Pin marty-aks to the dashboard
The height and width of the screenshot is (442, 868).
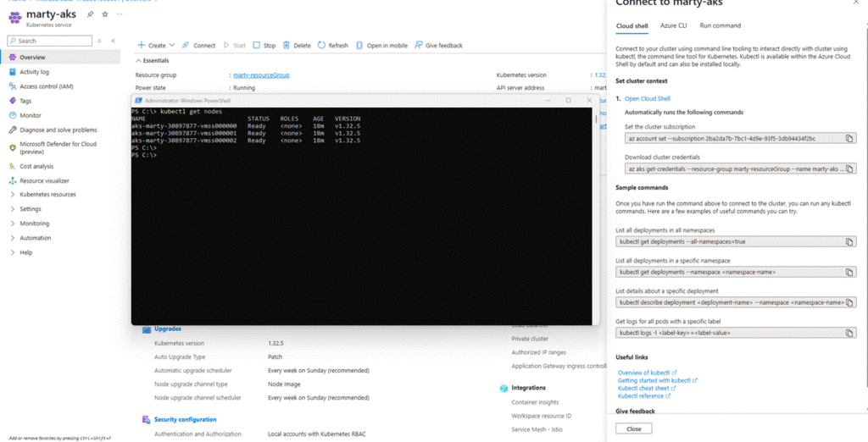91,14
